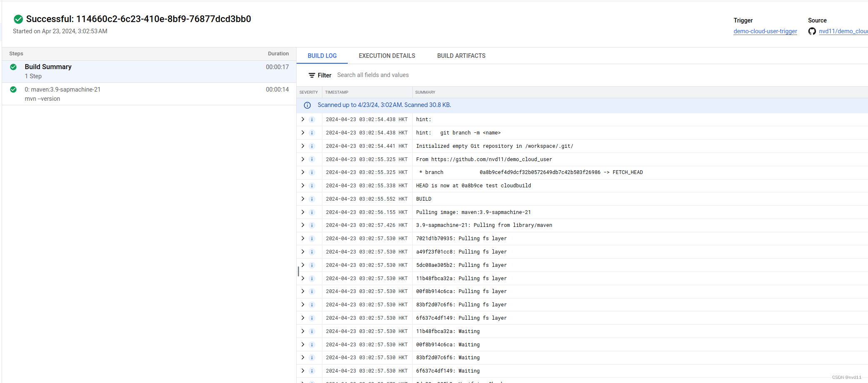Click 'Started on Apr 23, 2024' text
868x383 pixels.
pos(60,31)
